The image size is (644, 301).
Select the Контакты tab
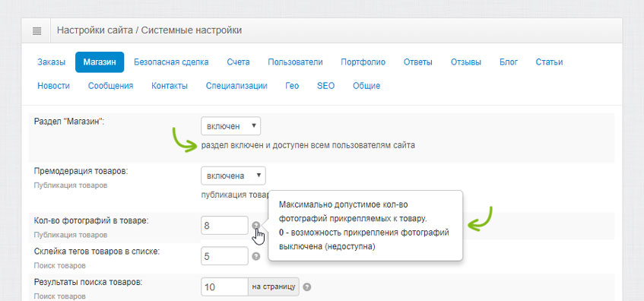pos(170,86)
